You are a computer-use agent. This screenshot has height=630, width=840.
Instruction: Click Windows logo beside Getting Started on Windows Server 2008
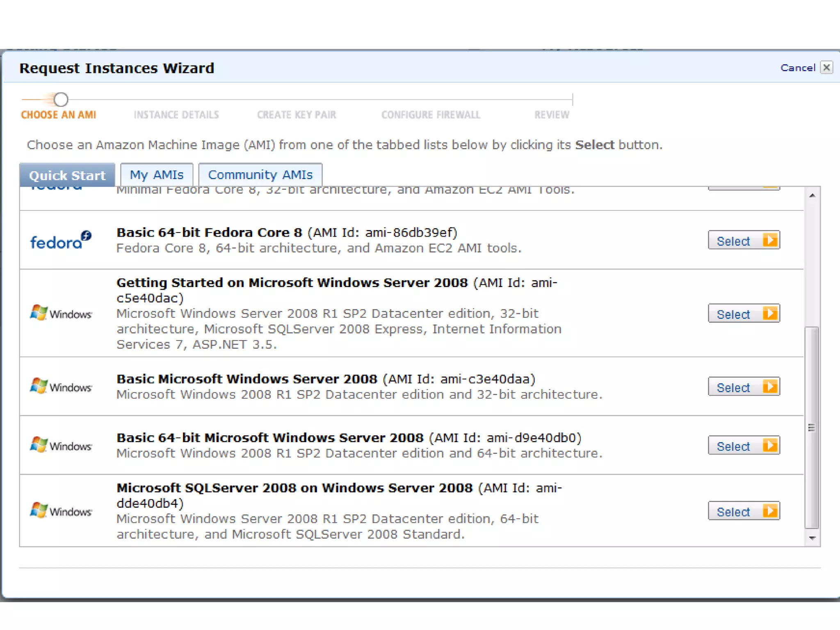click(61, 313)
